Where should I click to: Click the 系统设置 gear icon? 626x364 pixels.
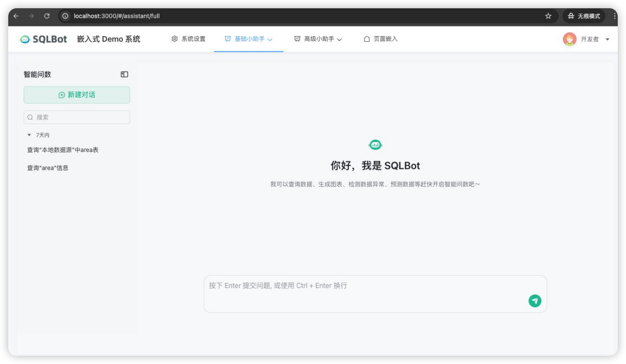click(x=174, y=39)
